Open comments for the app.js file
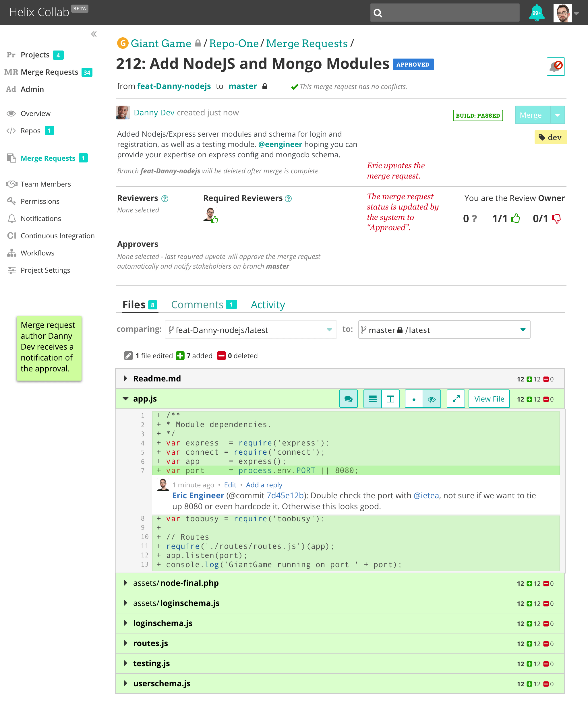The image size is (588, 719). 348,399
